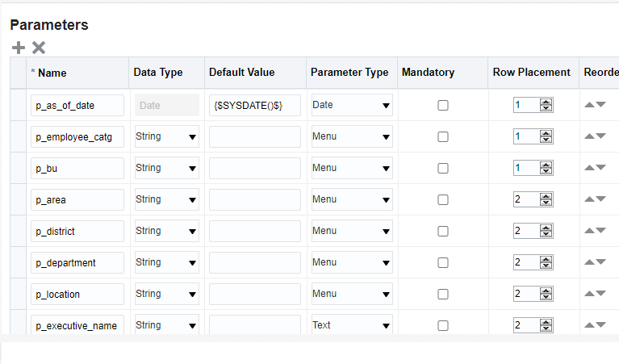Increase Row Placement value for p_area
The image size is (619, 364).
tap(546, 197)
